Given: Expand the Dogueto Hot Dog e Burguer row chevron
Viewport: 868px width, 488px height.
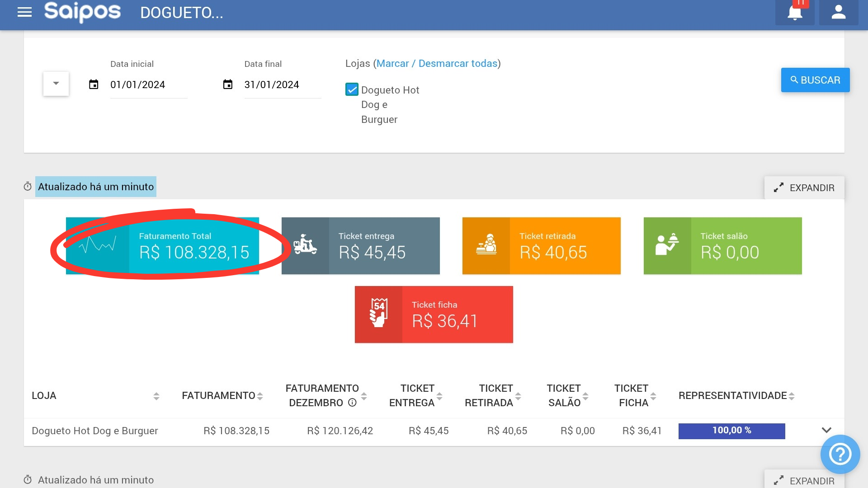Looking at the screenshot, I should pyautogui.click(x=826, y=430).
